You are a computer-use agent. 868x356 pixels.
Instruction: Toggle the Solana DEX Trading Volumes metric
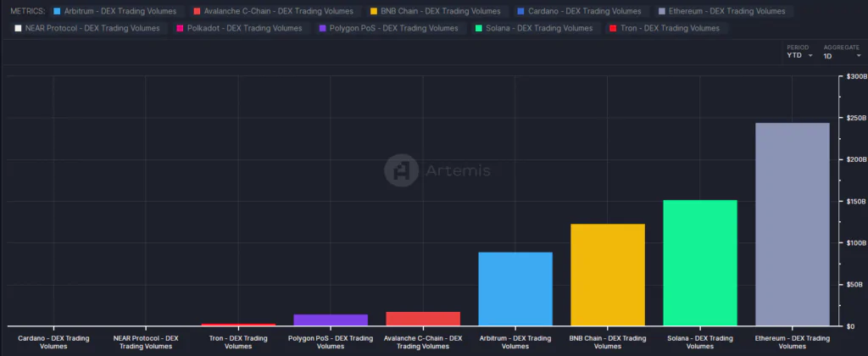pos(534,28)
